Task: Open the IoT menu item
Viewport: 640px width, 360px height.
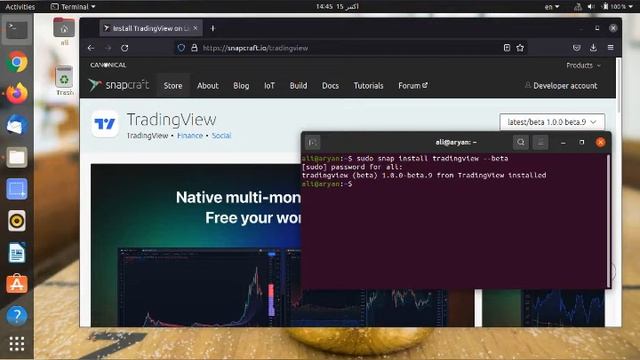Action: tap(269, 86)
